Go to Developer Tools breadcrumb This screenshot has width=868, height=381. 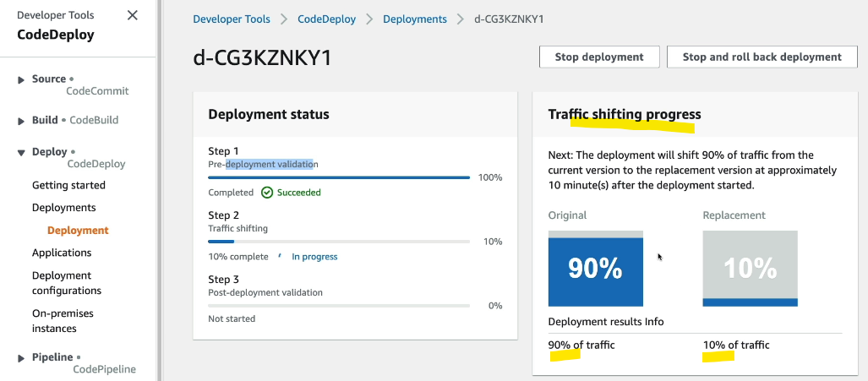(x=232, y=19)
